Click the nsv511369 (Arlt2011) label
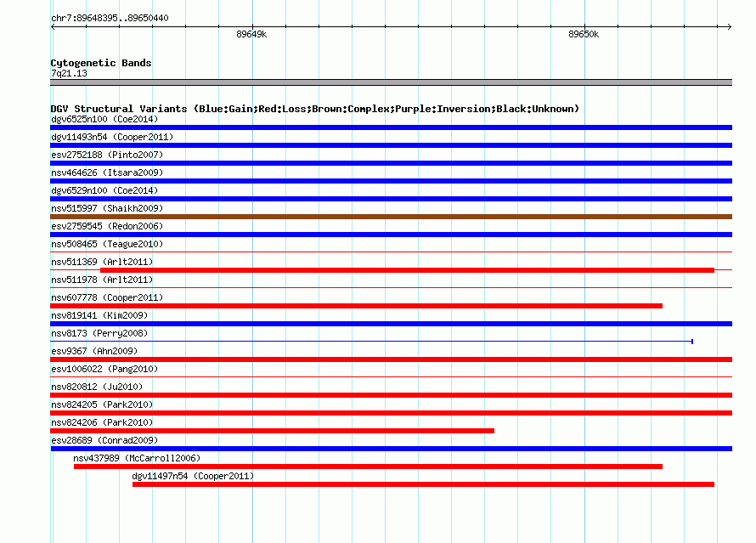 click(102, 262)
